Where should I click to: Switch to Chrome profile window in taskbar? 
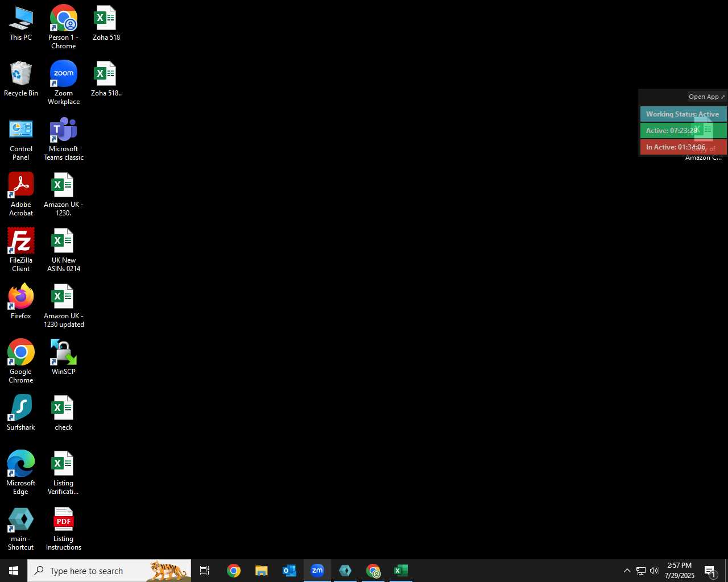pos(373,571)
